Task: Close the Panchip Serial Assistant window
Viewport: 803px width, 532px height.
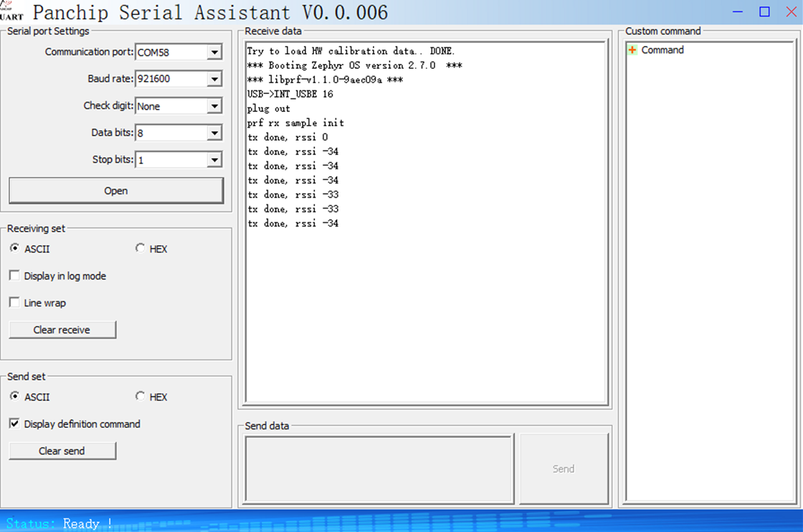Action: pyautogui.click(x=792, y=11)
